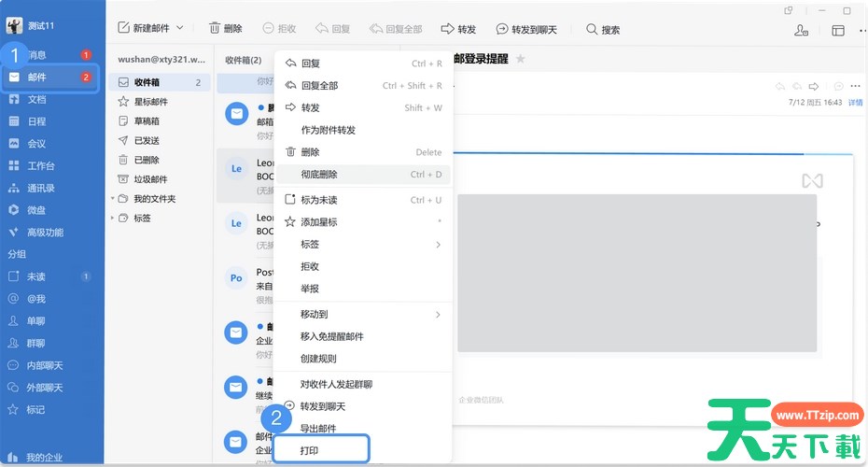
Task: Select 添加星标 in context menu
Action: pos(319,222)
